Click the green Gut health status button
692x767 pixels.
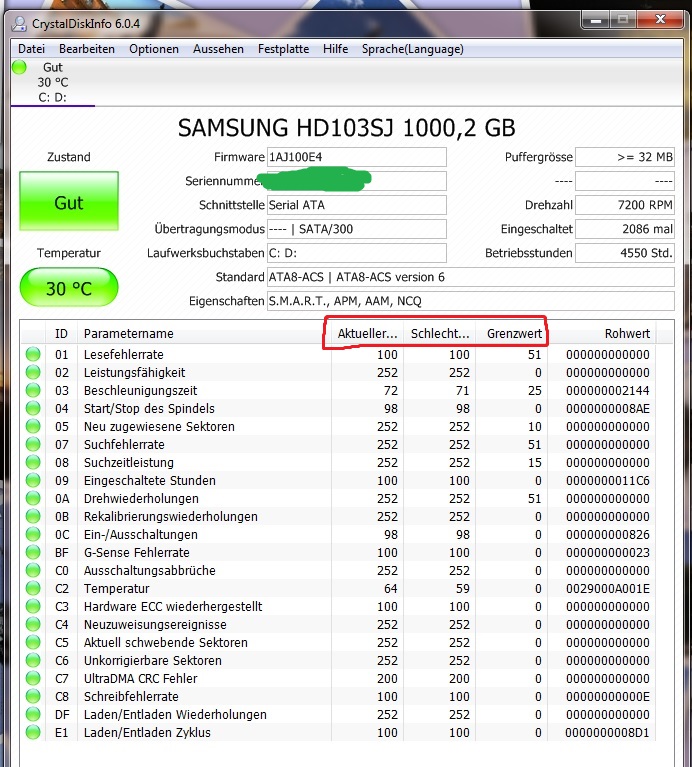[69, 201]
